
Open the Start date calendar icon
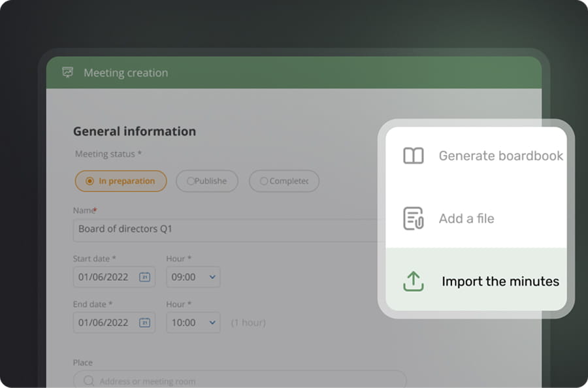point(144,277)
